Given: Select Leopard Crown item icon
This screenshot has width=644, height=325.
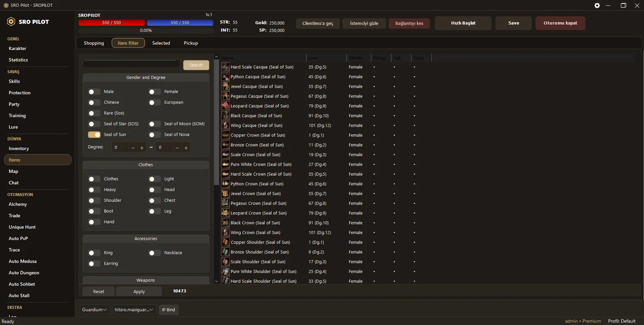Looking at the screenshot, I should pos(225,213).
